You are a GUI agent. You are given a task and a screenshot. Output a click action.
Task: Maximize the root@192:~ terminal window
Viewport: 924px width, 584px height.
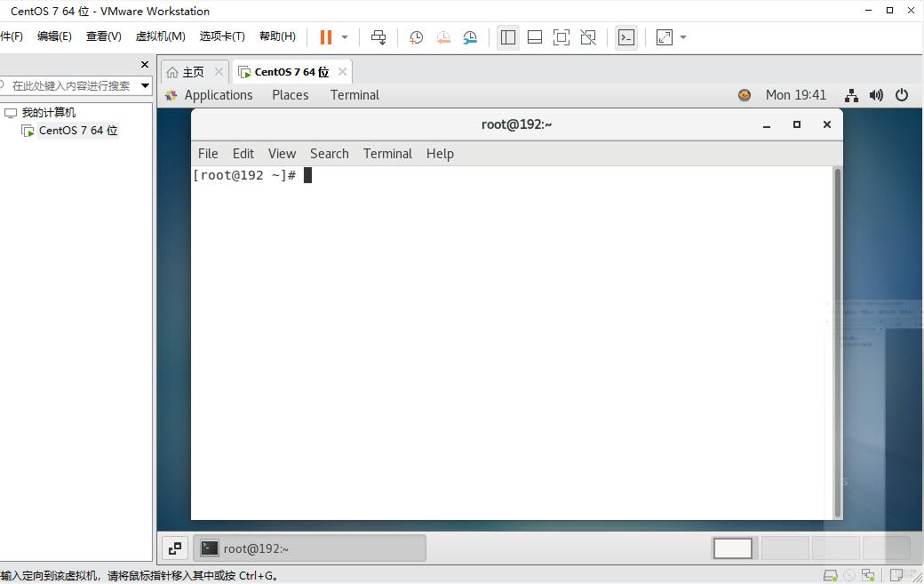click(x=797, y=124)
